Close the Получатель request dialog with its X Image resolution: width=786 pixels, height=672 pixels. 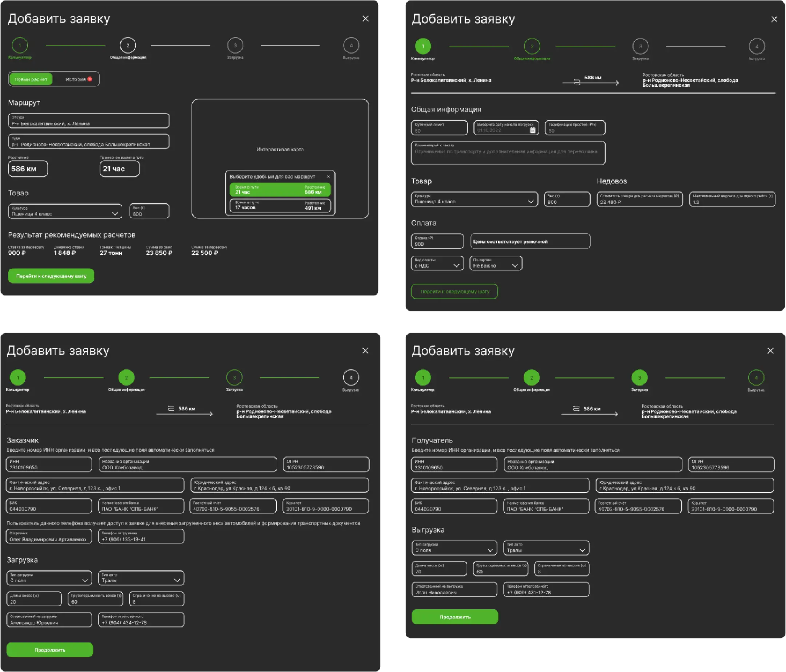tap(770, 351)
